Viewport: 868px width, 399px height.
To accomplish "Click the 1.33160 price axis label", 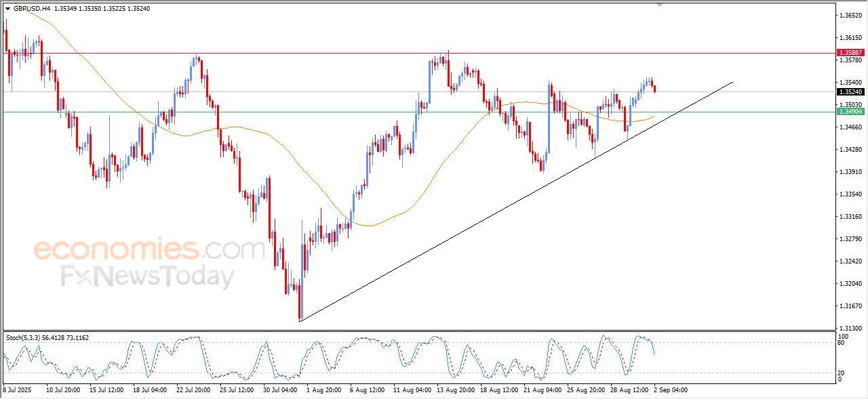I will pos(850,216).
